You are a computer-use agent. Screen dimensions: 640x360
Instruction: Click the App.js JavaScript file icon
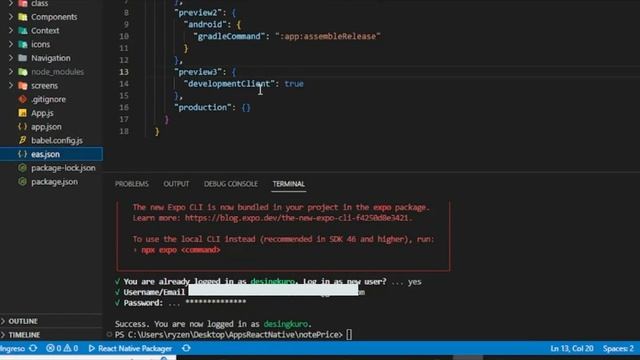[23, 113]
